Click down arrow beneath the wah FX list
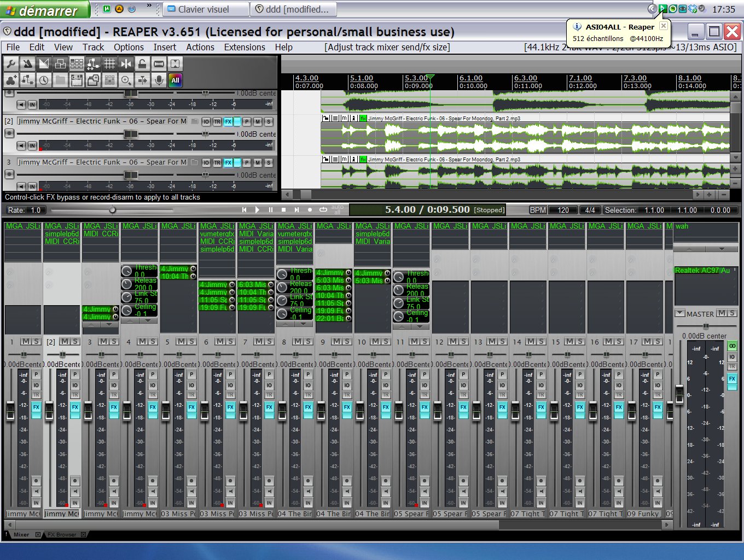 tap(722, 249)
